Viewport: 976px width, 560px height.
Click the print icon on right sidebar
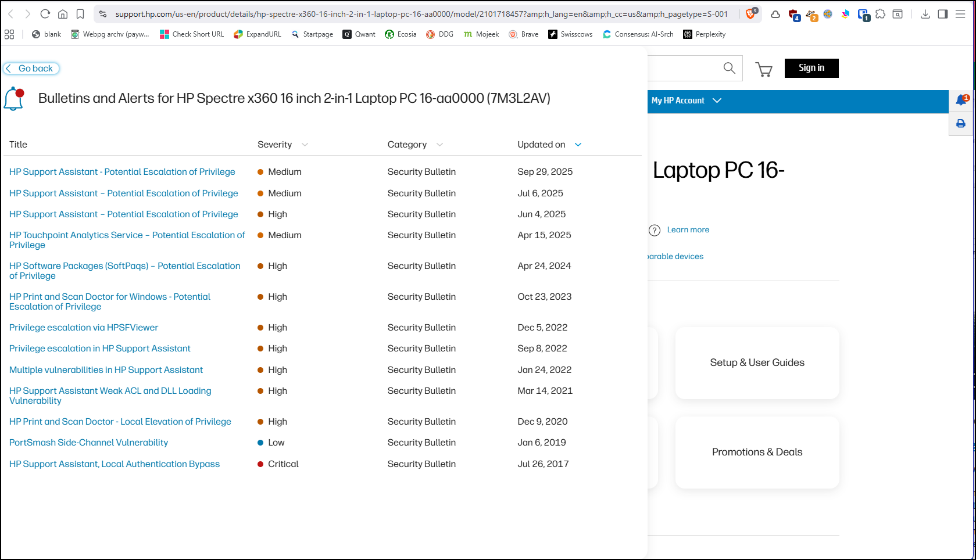pos(961,124)
